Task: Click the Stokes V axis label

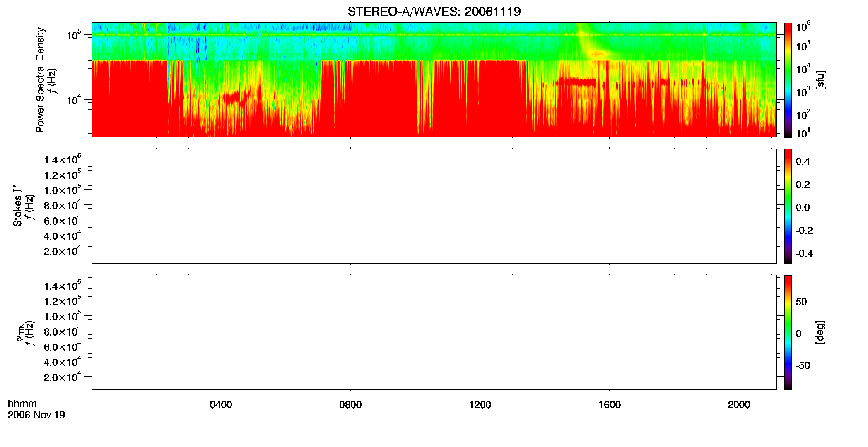Action: 17,206
